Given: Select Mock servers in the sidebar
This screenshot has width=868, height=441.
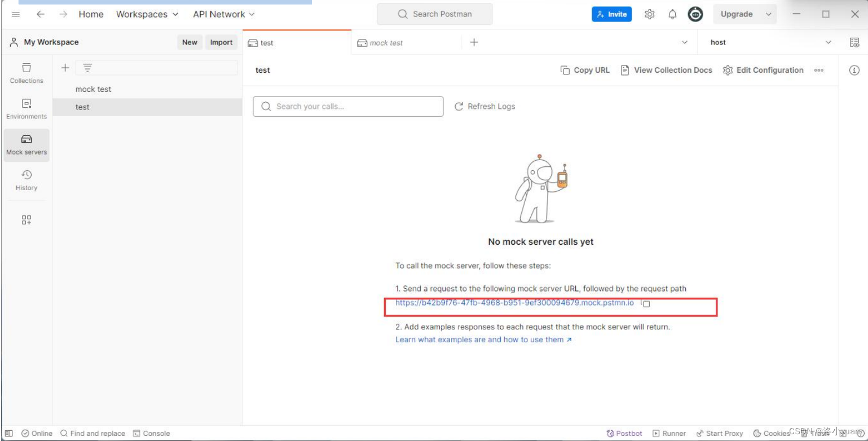Looking at the screenshot, I should click(x=27, y=145).
